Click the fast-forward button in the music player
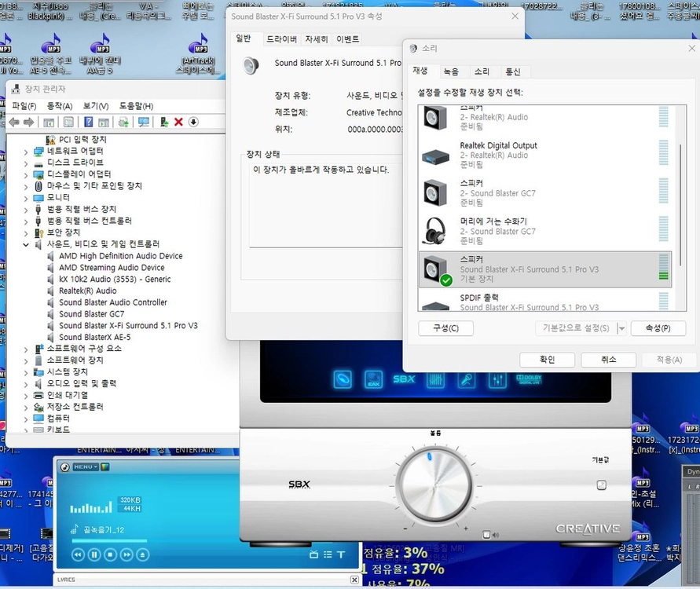 click(x=126, y=554)
